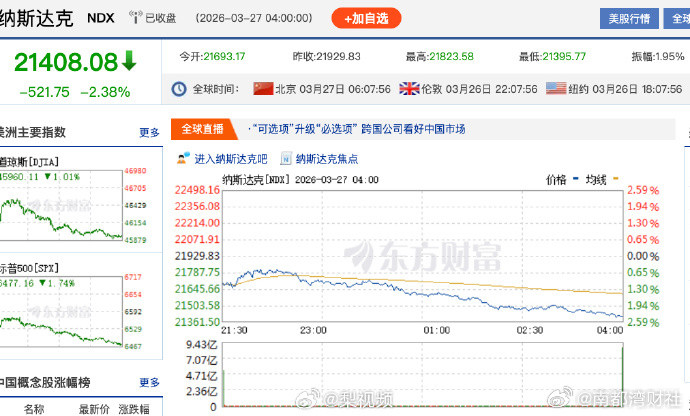
Task: Click the 02:30 time axis label
Action: [x=529, y=330]
